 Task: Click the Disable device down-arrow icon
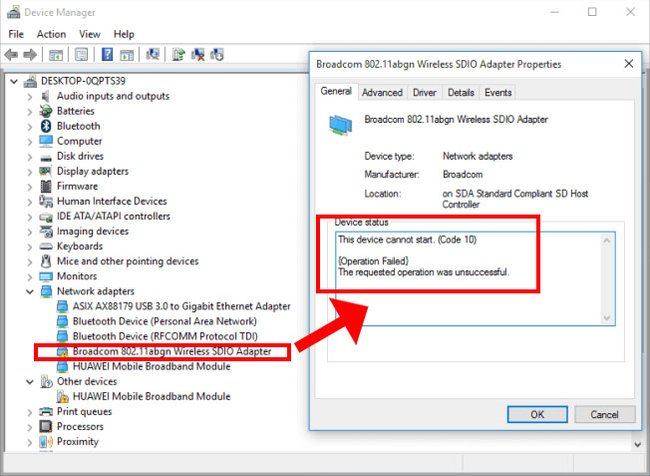point(217,54)
